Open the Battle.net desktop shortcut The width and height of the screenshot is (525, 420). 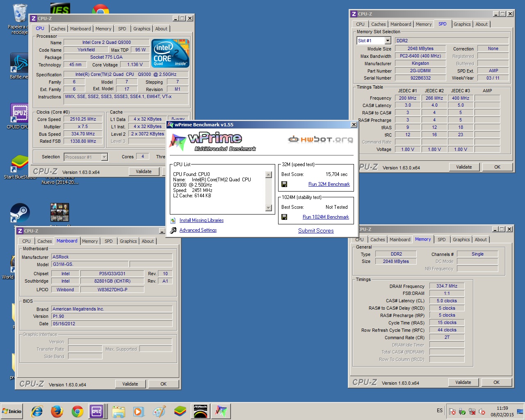pos(19,66)
